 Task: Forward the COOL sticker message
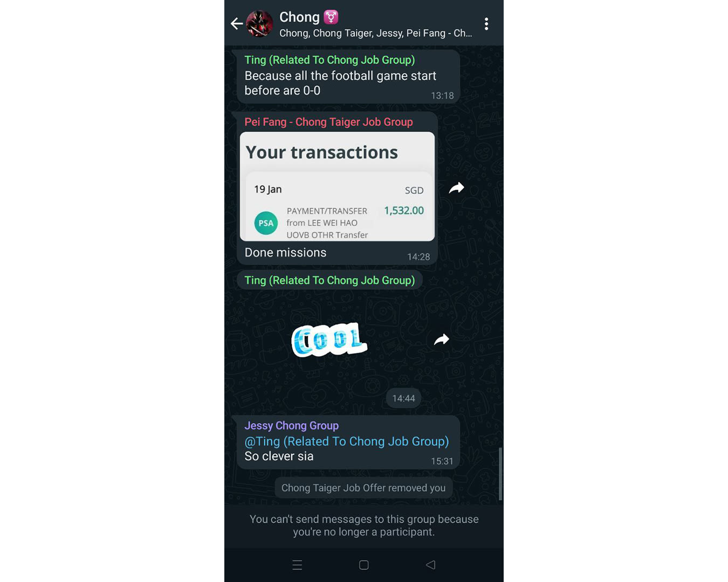(x=442, y=339)
